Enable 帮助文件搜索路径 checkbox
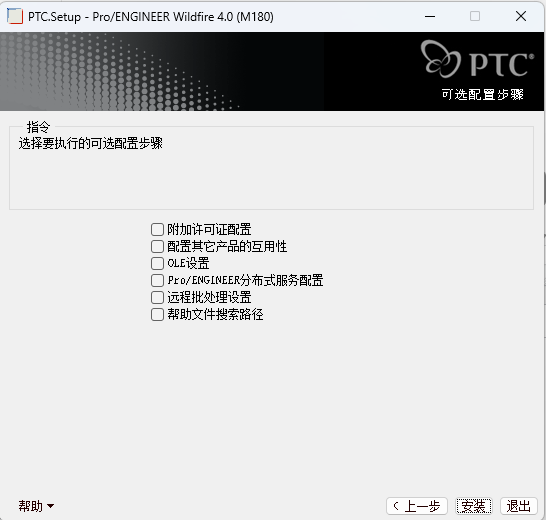 pos(157,315)
